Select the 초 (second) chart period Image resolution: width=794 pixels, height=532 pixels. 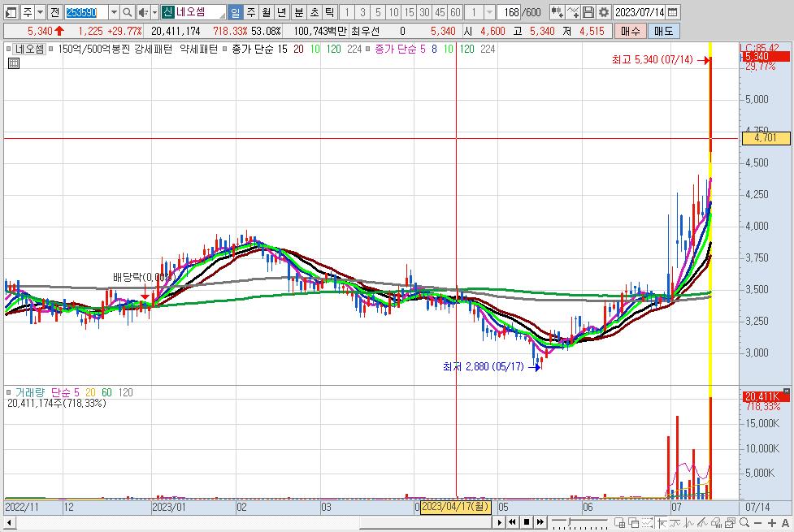315,11
